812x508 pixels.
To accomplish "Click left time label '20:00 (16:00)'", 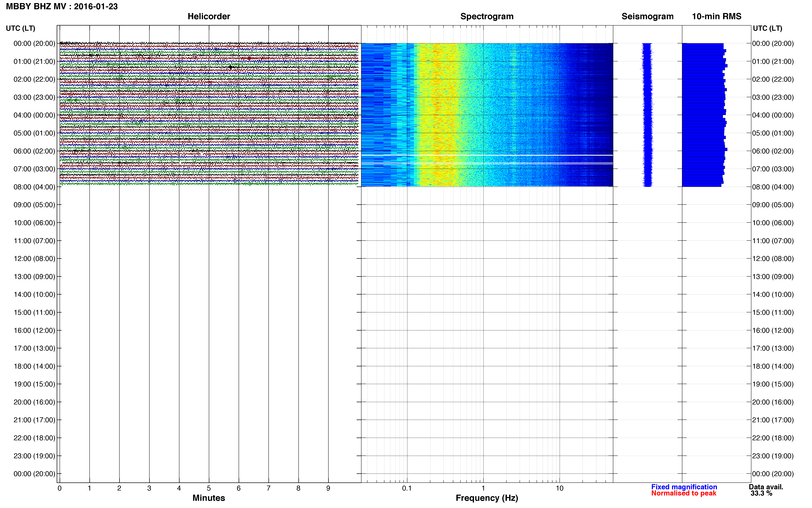I will [x=34, y=402].
